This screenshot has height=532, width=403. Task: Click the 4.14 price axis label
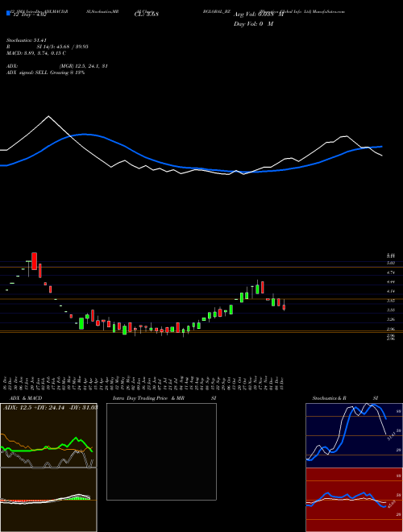point(391,291)
